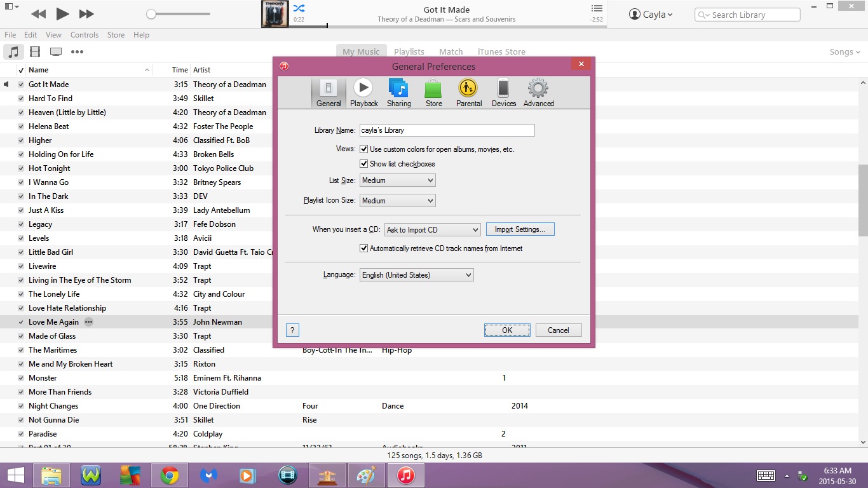Open the Store preferences pane

pyautogui.click(x=433, y=93)
